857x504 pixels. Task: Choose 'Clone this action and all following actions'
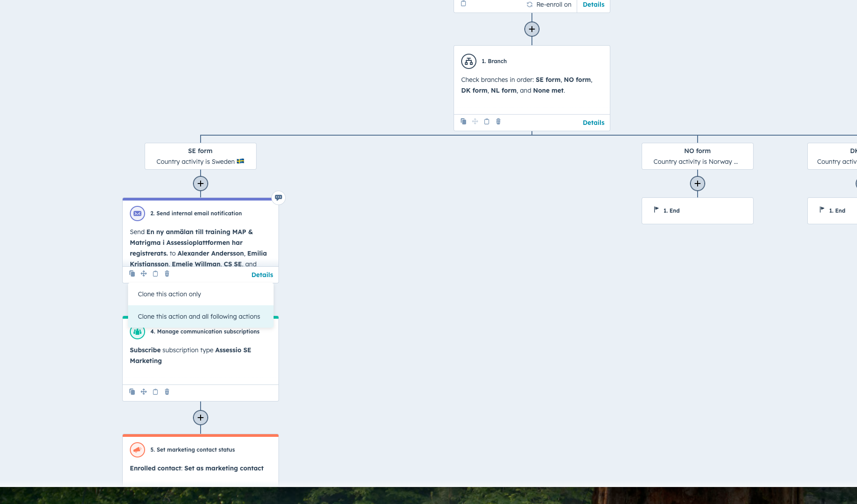coord(199,316)
